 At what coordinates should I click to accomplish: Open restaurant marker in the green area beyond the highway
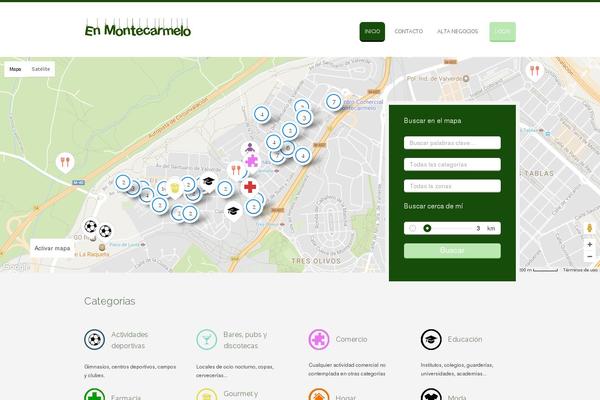click(x=65, y=162)
